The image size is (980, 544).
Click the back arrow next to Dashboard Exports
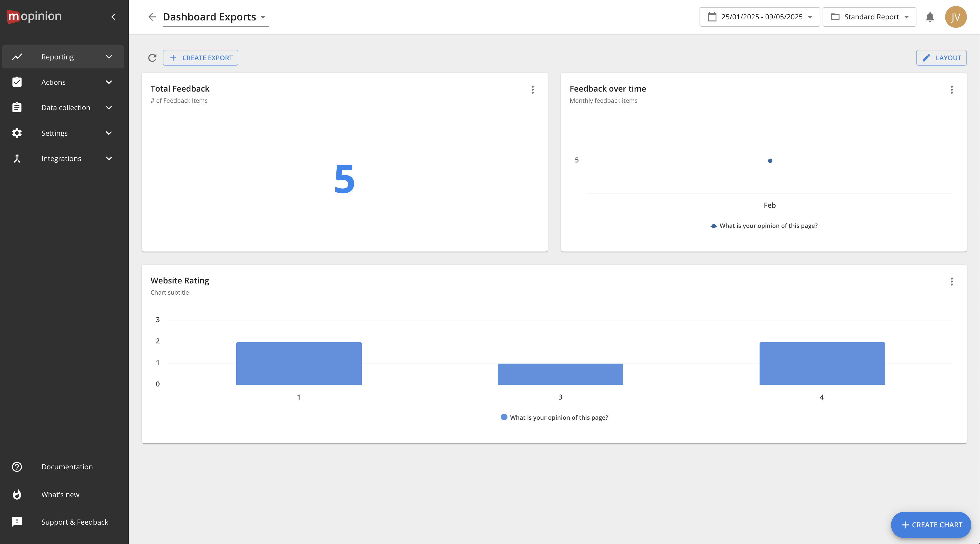[x=152, y=17]
